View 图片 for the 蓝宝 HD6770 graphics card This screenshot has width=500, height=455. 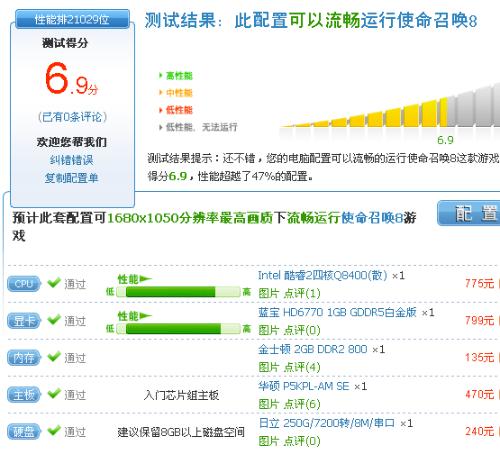[x=269, y=331]
